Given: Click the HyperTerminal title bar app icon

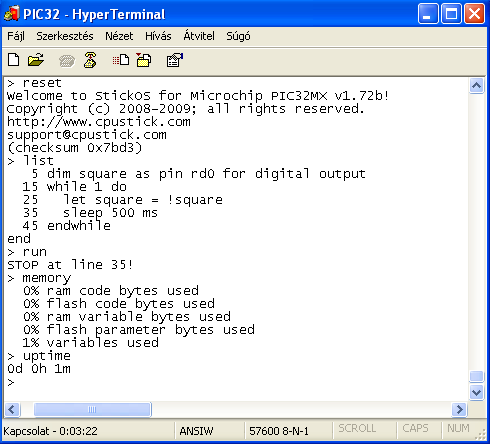Looking at the screenshot, I should (12, 14).
